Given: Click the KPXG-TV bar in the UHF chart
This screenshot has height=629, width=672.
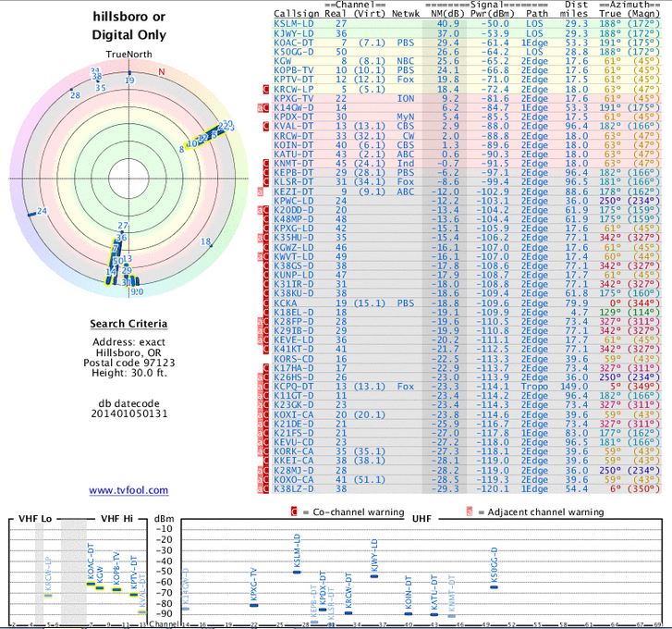Looking at the screenshot, I should tap(254, 602).
